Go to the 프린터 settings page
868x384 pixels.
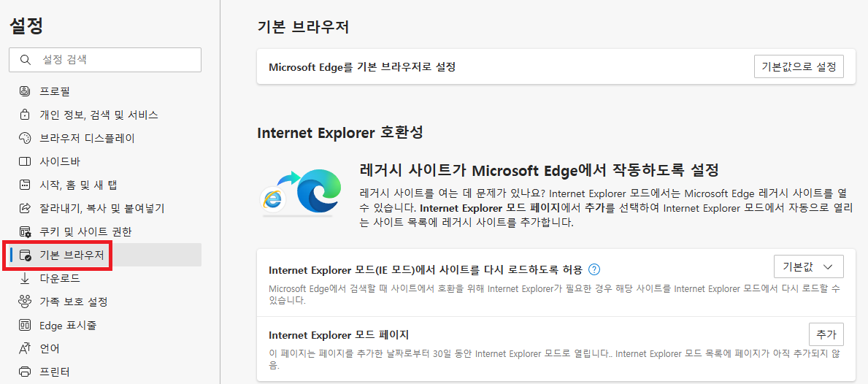point(105,372)
